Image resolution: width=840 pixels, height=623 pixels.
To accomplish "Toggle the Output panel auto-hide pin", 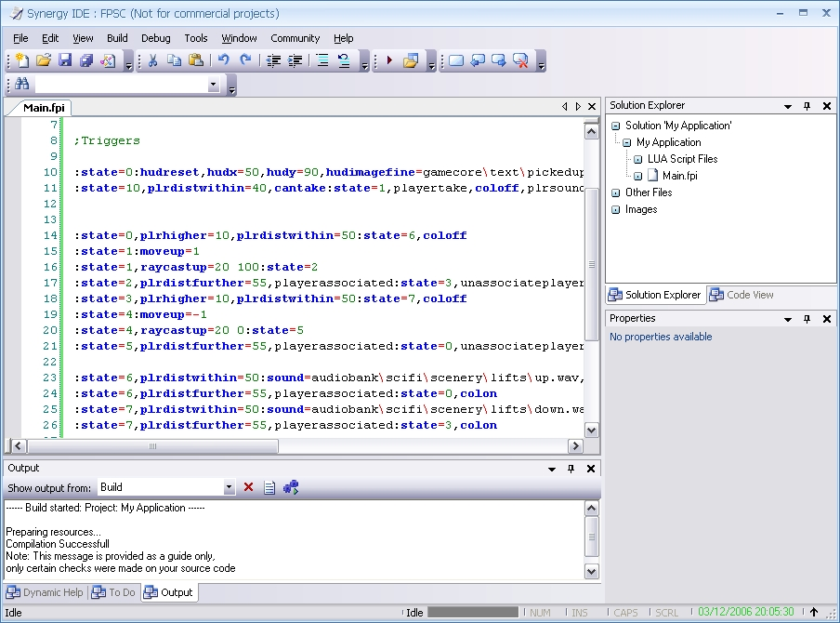I will click(571, 469).
